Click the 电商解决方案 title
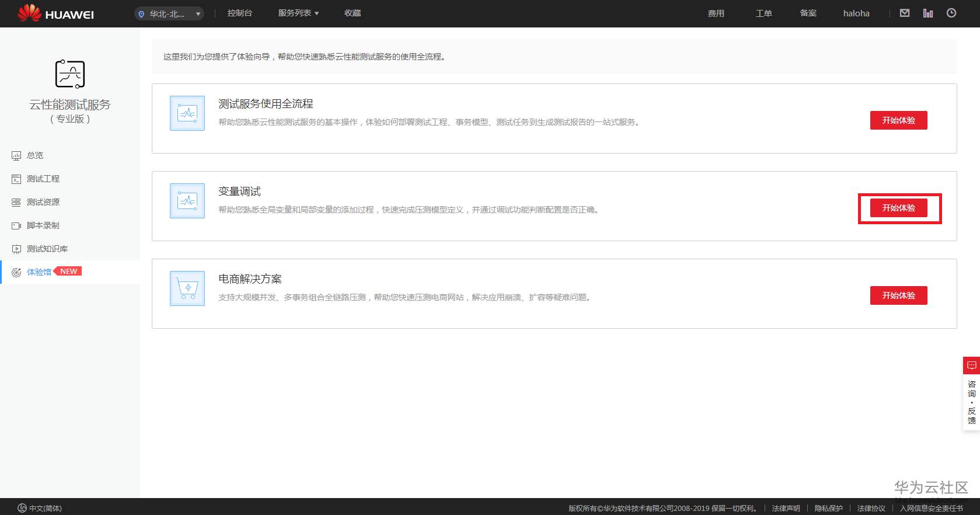The height and width of the screenshot is (515, 980). coord(250,279)
